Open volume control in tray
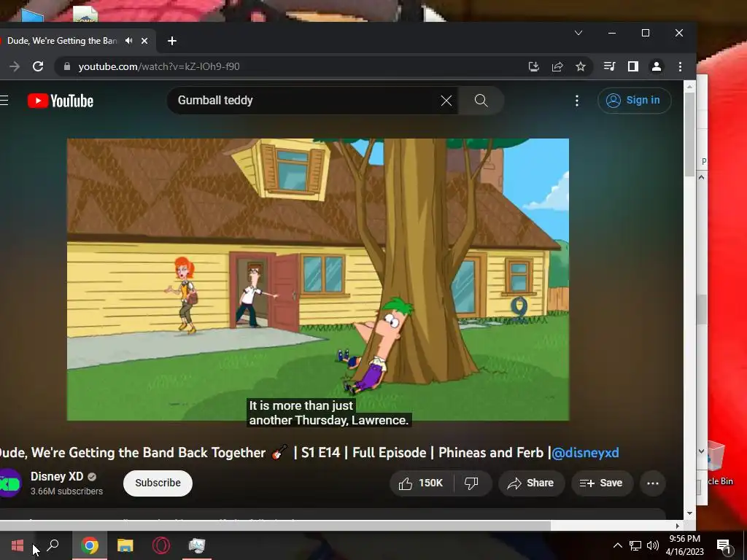The height and width of the screenshot is (560, 747). pos(653,545)
